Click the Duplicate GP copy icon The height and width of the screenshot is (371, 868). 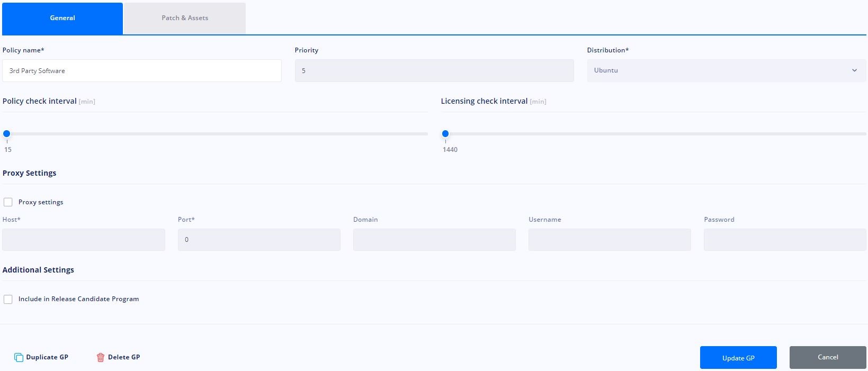tap(19, 357)
